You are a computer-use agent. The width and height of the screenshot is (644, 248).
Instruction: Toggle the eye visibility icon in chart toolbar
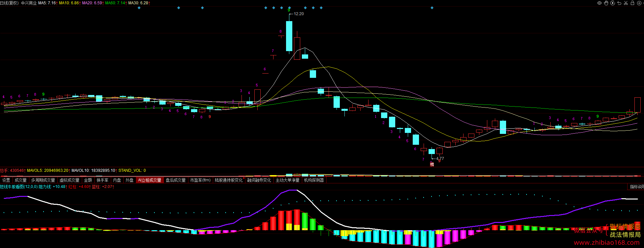tap(599, 3)
